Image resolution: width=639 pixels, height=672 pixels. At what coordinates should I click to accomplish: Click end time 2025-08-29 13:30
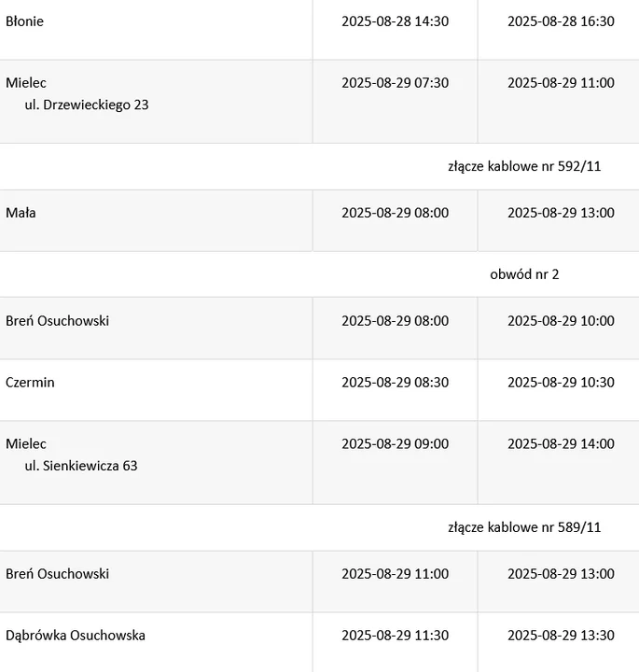click(x=561, y=636)
